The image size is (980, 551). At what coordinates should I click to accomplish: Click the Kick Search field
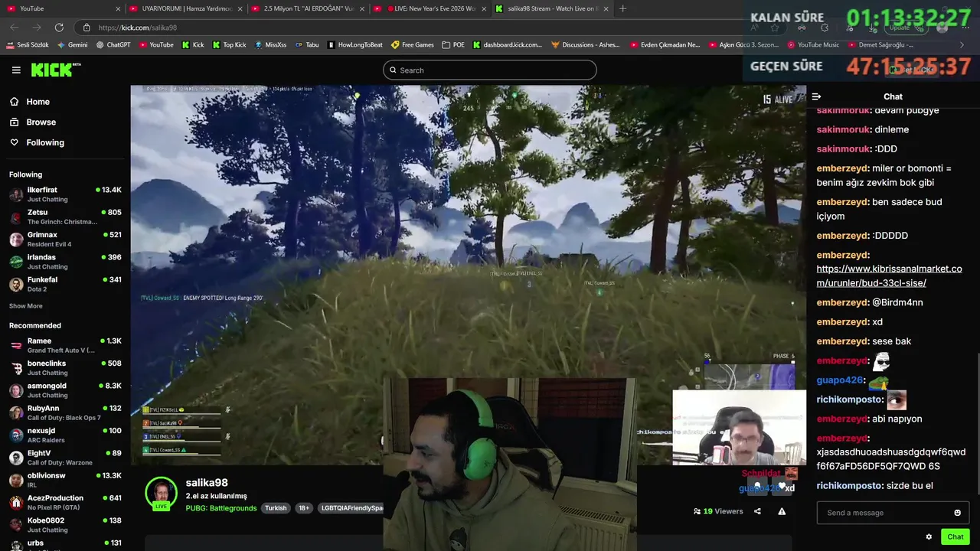coord(490,70)
